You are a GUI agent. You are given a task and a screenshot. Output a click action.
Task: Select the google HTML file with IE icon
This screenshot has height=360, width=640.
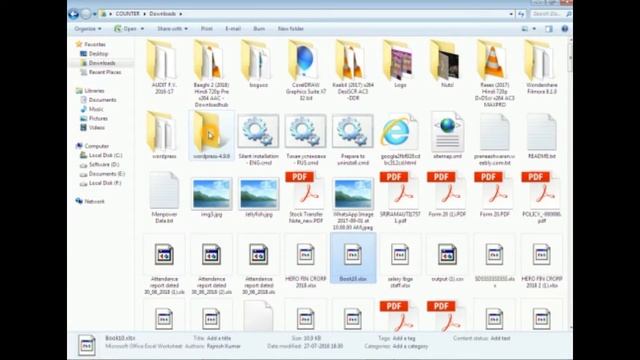point(400,139)
